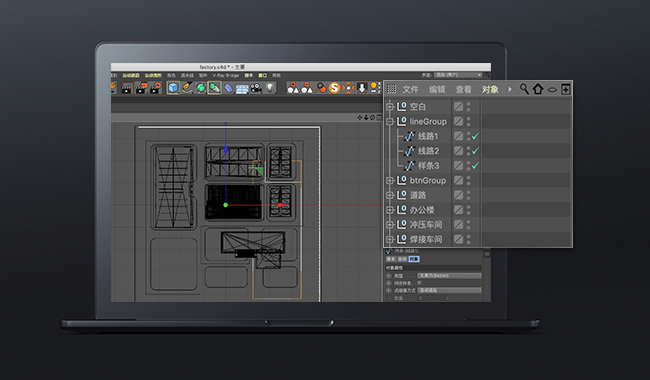This screenshot has width=650, height=380.
Task: Click the arrow for more Object Manager menus
Action: tap(510, 89)
